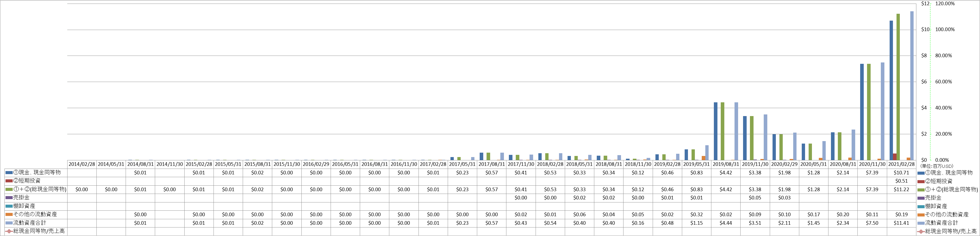Click the 棚卸資産 table row header
Viewport: 980px width, 236px height.
[36, 206]
